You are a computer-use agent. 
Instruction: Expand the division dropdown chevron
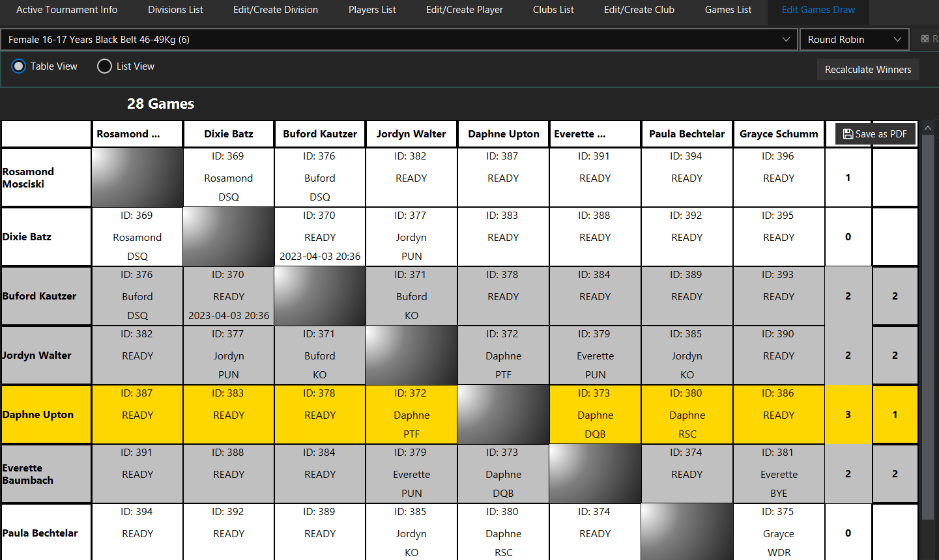(x=786, y=40)
